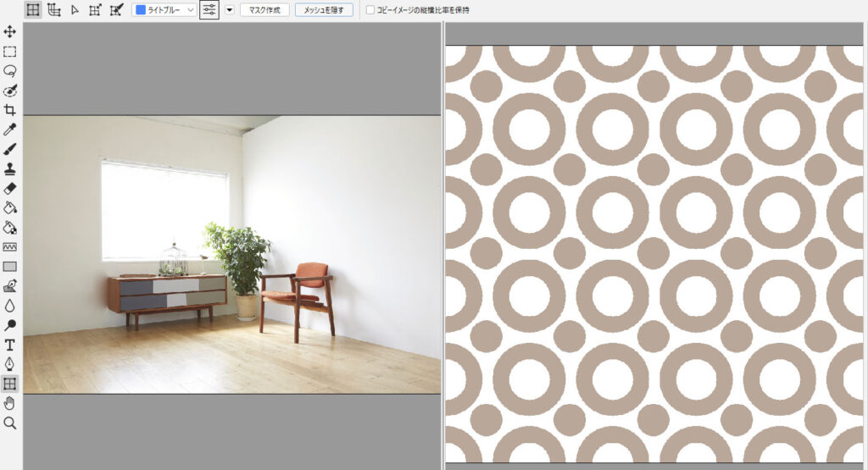Select the Text tool

[10, 345]
